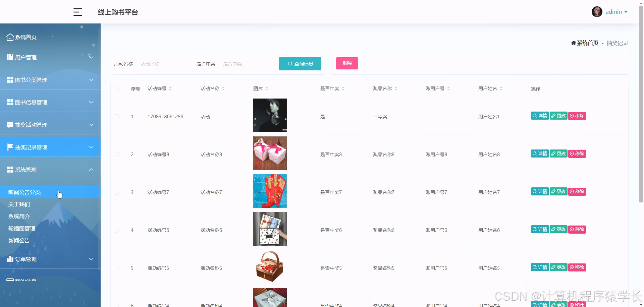
Task: Collapse the 系统管理 submenu
Action: pos(91,170)
